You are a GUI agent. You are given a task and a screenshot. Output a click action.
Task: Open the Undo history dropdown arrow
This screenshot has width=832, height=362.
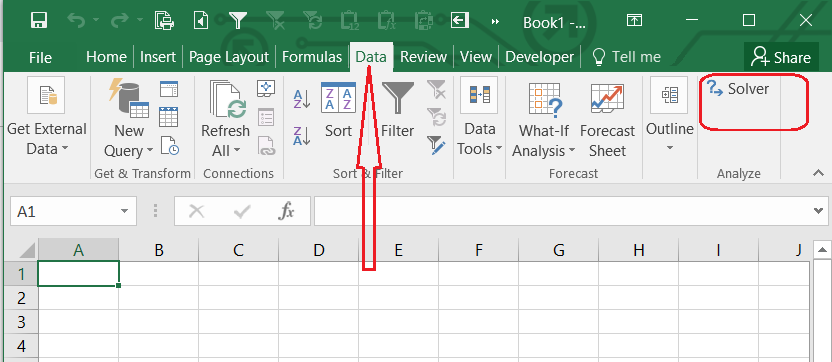(x=96, y=20)
